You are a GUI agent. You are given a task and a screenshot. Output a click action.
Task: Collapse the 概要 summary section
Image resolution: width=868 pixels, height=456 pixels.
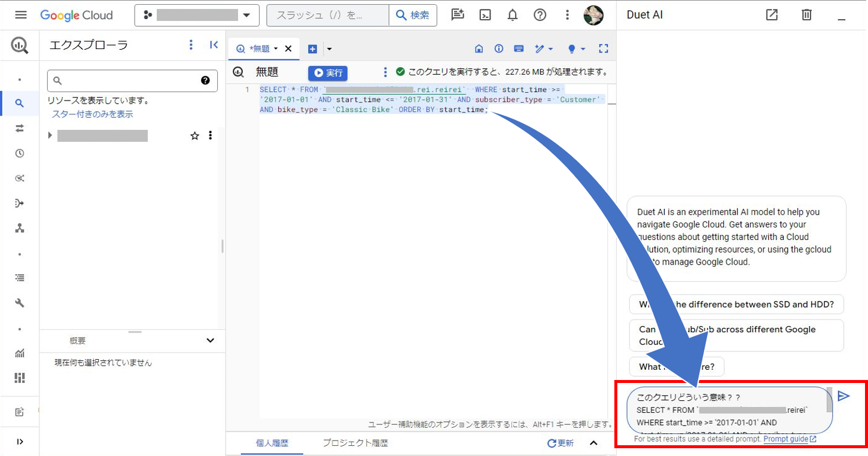[210, 341]
